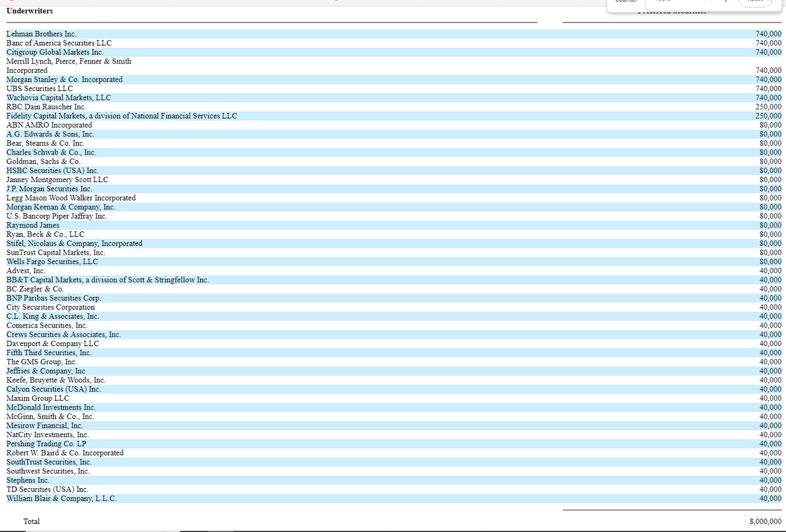This screenshot has width=786, height=532.
Task: Select 250,000 amount for RBC Dain Rauscher
Action: (768, 107)
